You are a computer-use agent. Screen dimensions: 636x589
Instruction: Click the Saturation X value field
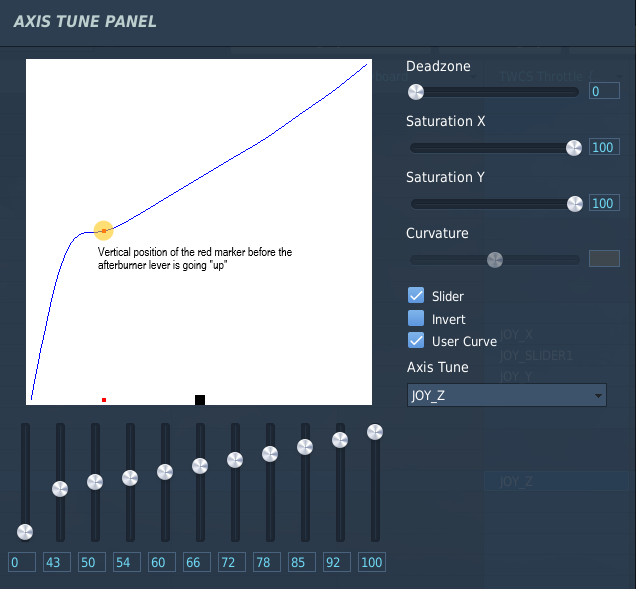point(604,147)
